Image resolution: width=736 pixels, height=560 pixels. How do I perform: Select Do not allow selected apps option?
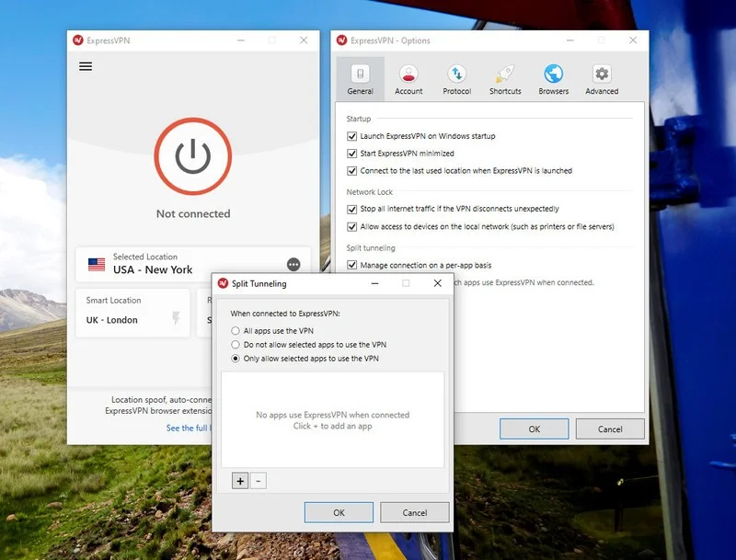coord(236,345)
